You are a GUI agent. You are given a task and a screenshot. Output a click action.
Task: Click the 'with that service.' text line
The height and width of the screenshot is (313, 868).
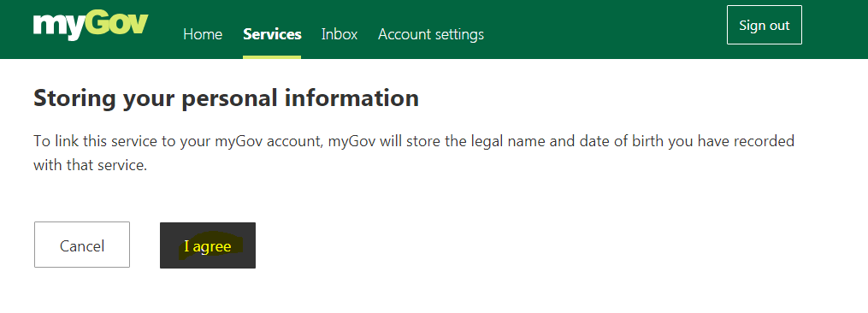click(91, 165)
